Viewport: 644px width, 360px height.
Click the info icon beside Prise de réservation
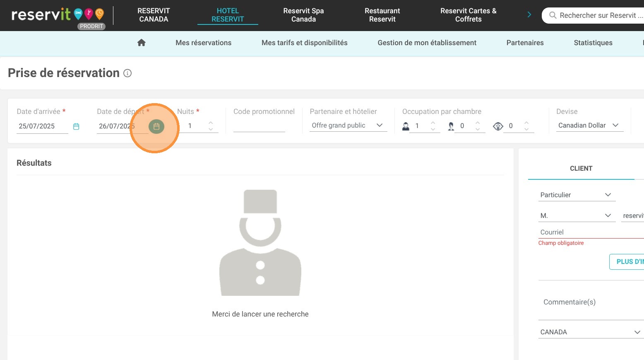point(127,73)
